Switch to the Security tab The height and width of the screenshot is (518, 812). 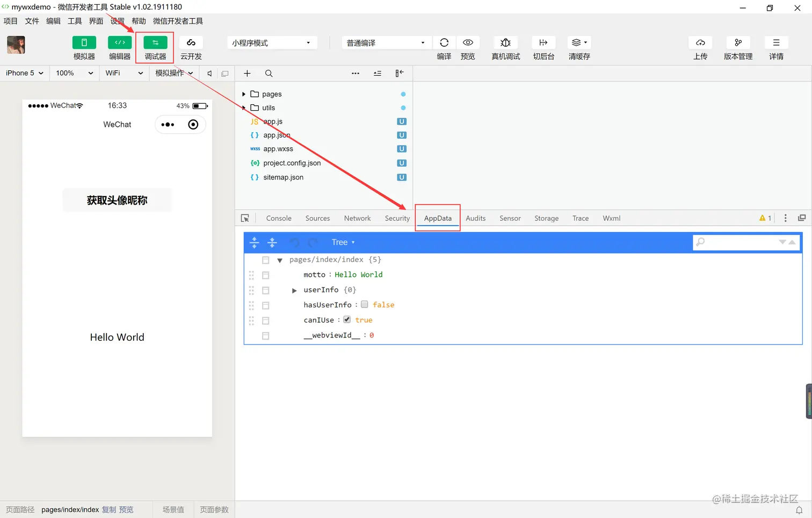(397, 218)
